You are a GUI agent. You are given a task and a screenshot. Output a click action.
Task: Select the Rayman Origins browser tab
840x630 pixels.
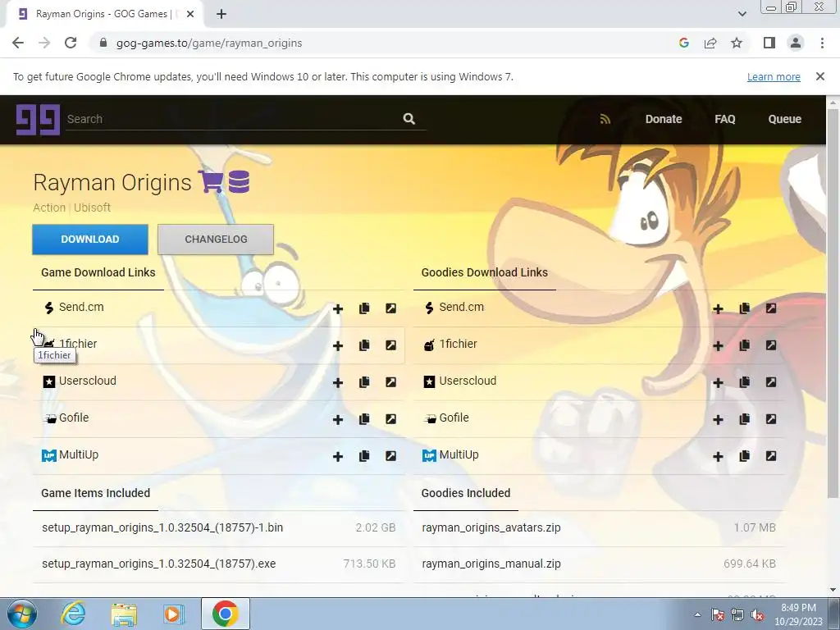coord(104,14)
